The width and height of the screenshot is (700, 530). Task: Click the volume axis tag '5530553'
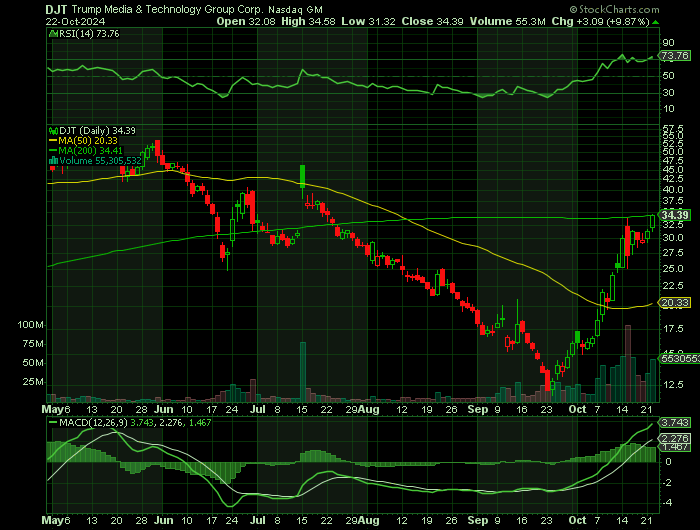tap(680, 359)
